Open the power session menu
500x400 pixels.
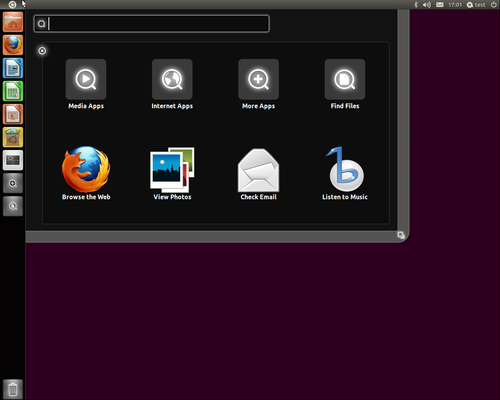[x=494, y=5]
